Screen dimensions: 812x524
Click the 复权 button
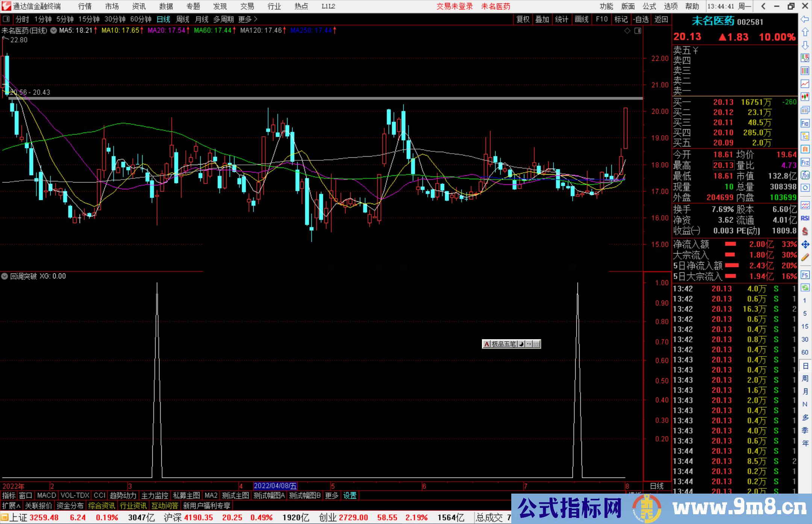(x=523, y=19)
